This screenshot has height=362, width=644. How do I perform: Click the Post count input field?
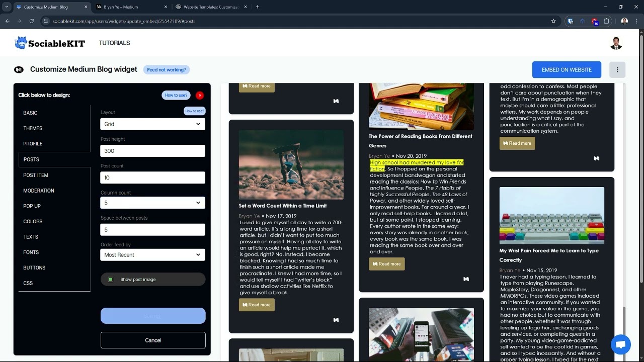pos(153,177)
